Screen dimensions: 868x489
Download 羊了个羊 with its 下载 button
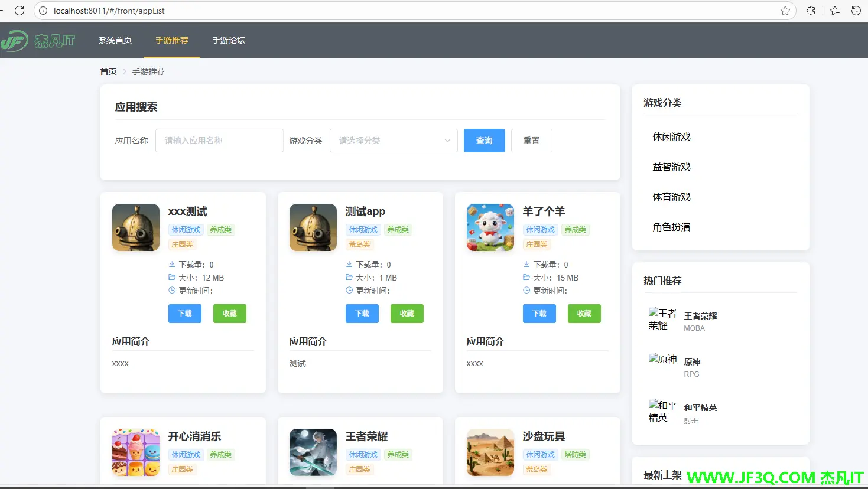click(538, 314)
